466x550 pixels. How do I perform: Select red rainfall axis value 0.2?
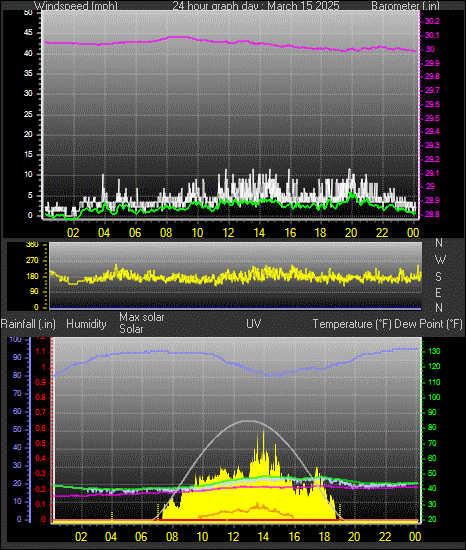pyautogui.click(x=41, y=489)
